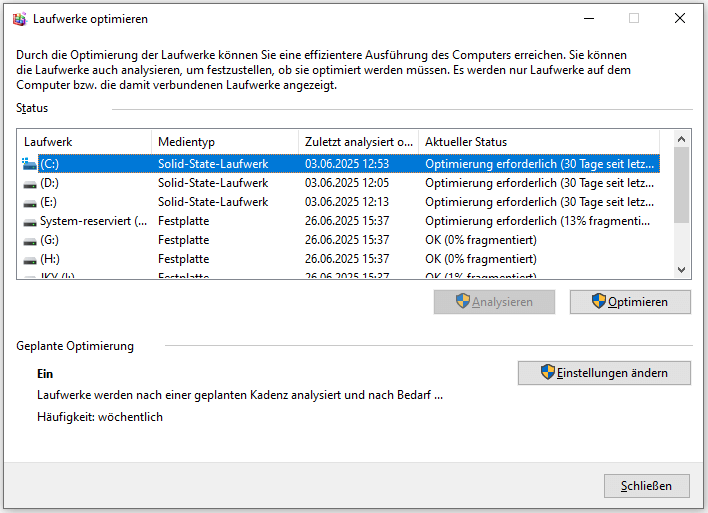Screen dimensions: 708x513
Task: Click the H: drive icon
Action: click(x=30, y=260)
